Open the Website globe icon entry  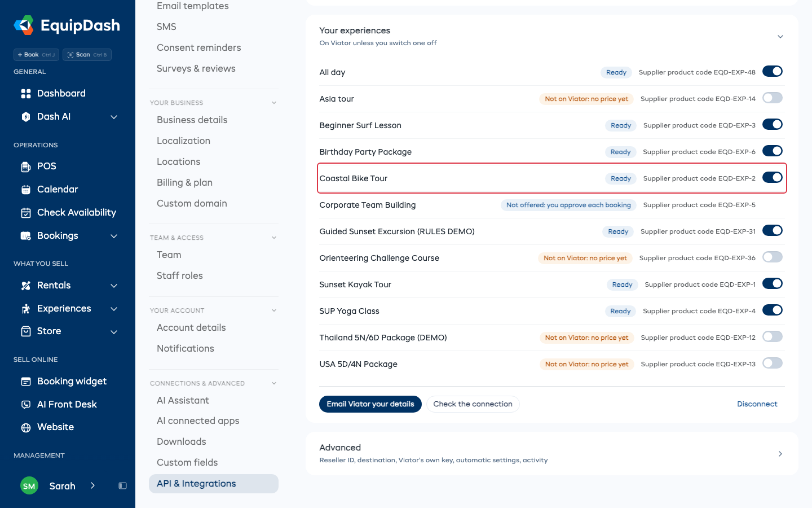(x=25, y=428)
